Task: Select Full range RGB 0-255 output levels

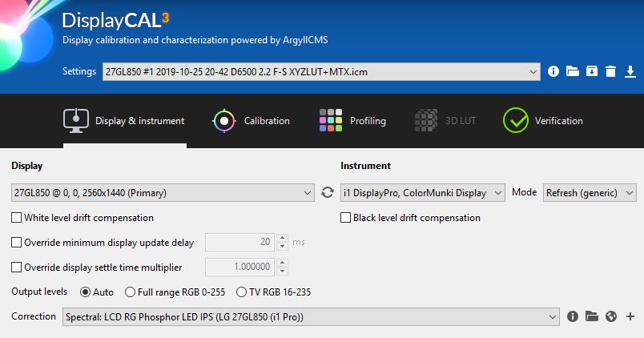Action: (x=130, y=292)
